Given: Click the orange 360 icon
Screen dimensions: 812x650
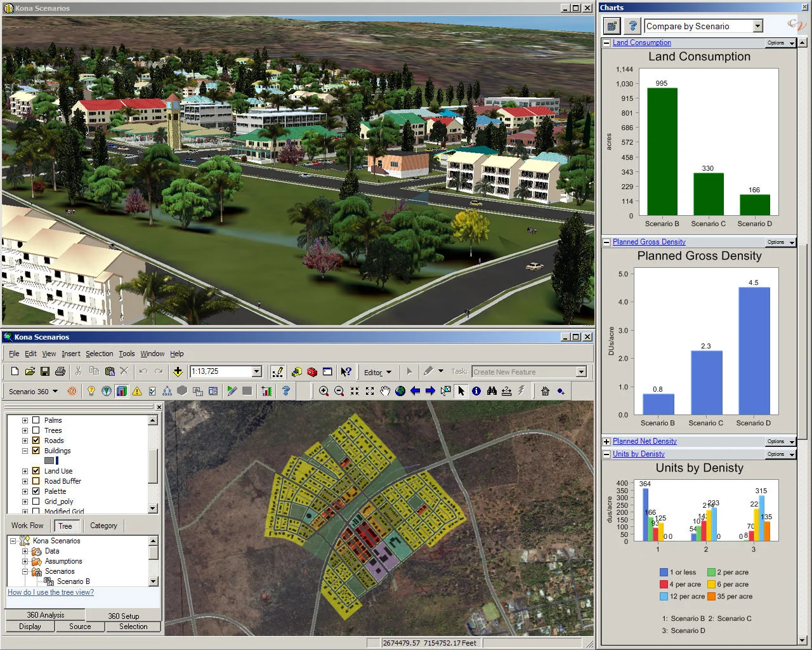Looking at the screenshot, I should (72, 391).
